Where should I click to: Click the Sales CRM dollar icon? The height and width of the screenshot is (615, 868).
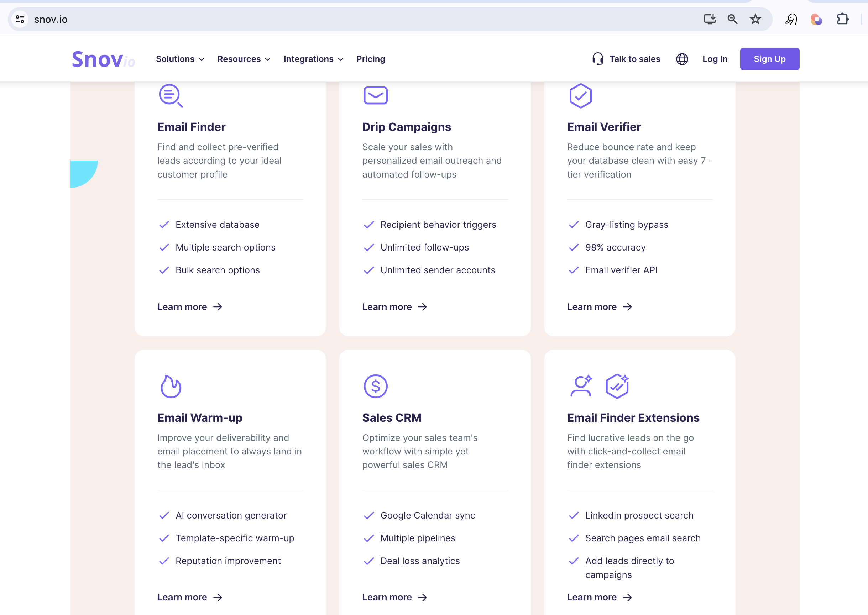[x=375, y=386]
